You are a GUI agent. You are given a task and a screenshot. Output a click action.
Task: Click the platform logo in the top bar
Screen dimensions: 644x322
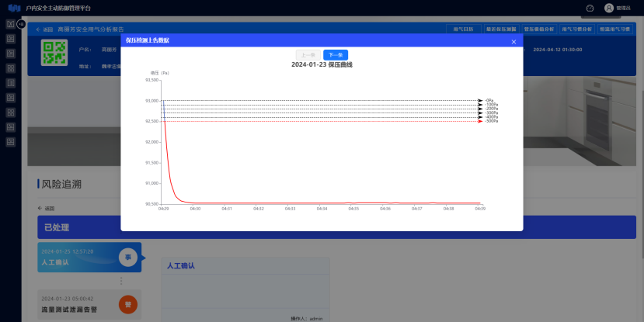click(x=15, y=8)
